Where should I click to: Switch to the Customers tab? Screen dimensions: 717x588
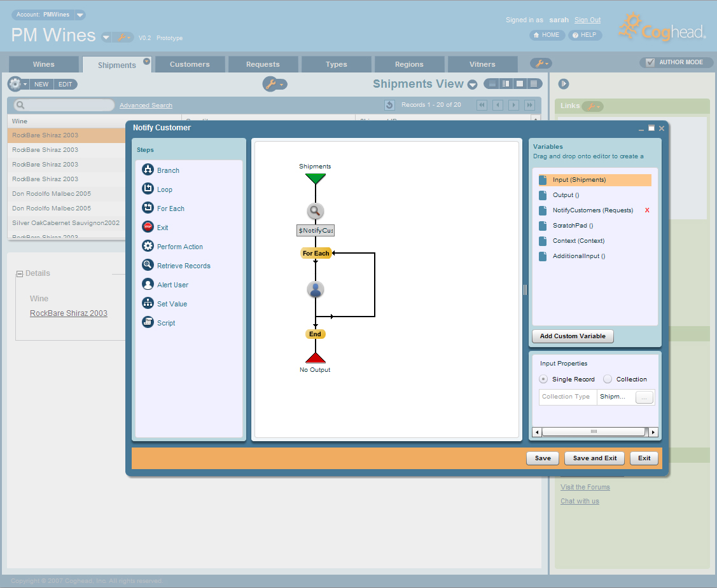(x=190, y=64)
